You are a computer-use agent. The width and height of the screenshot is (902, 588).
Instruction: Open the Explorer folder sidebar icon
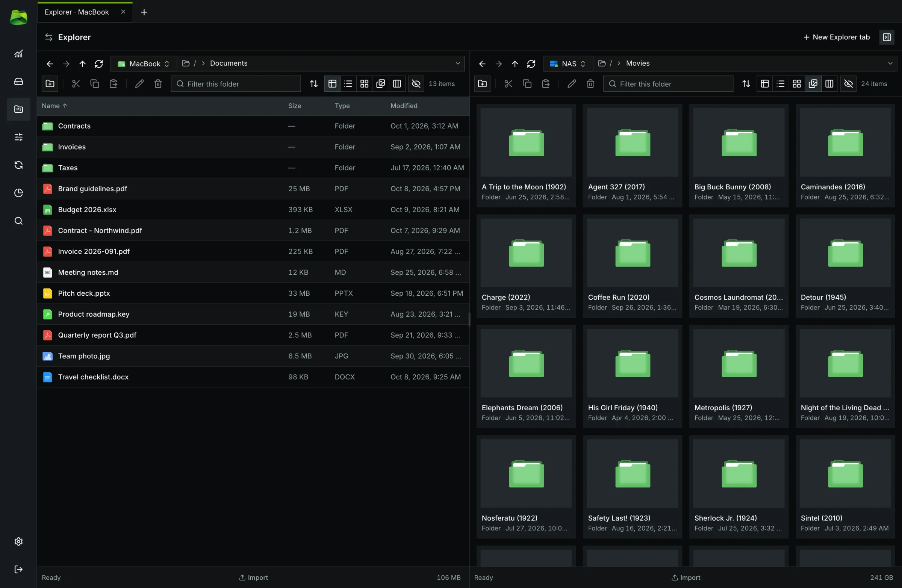[x=18, y=109]
